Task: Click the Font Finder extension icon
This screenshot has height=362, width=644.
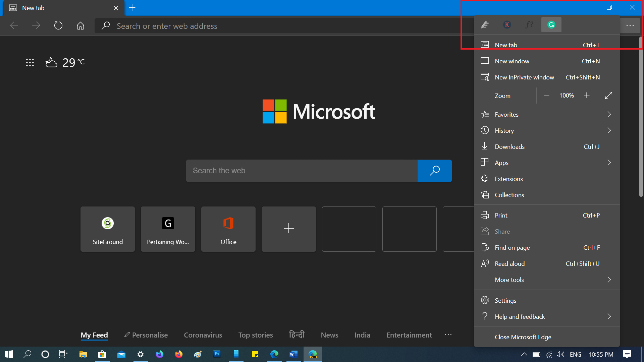Action: click(529, 24)
